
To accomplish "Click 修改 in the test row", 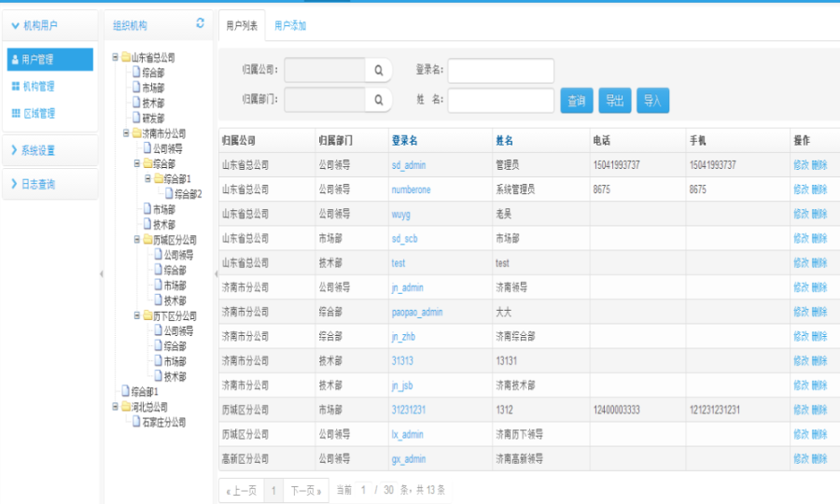I will [x=801, y=263].
